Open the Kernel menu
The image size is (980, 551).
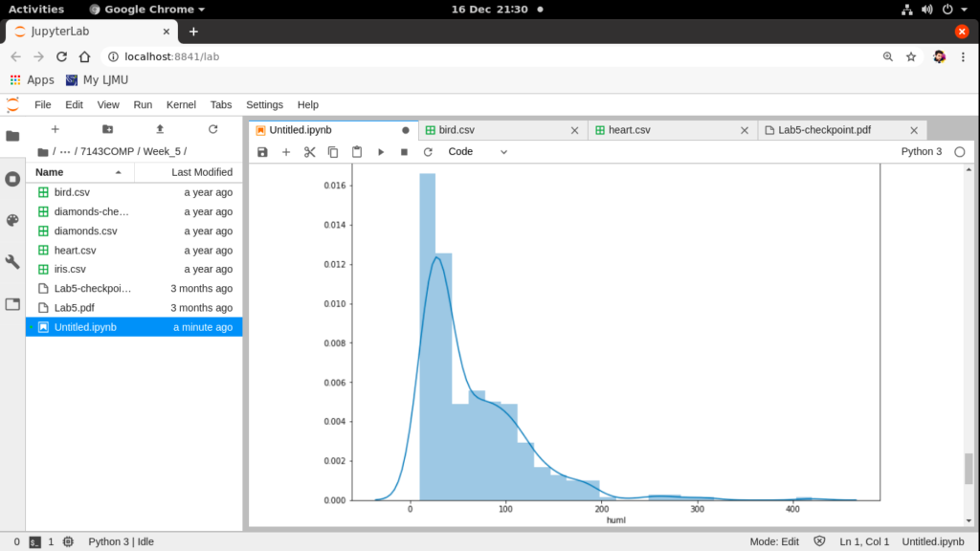coord(181,104)
